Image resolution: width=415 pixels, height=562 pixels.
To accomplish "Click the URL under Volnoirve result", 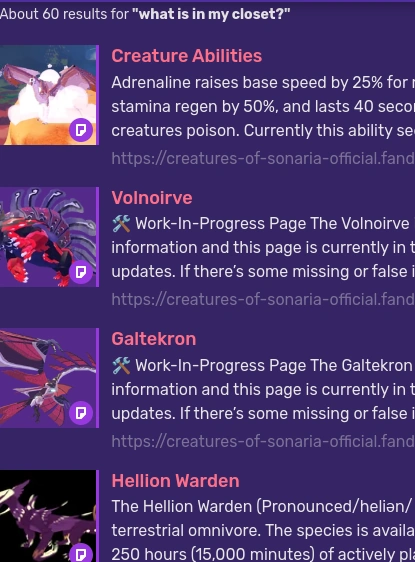I will pos(263,300).
